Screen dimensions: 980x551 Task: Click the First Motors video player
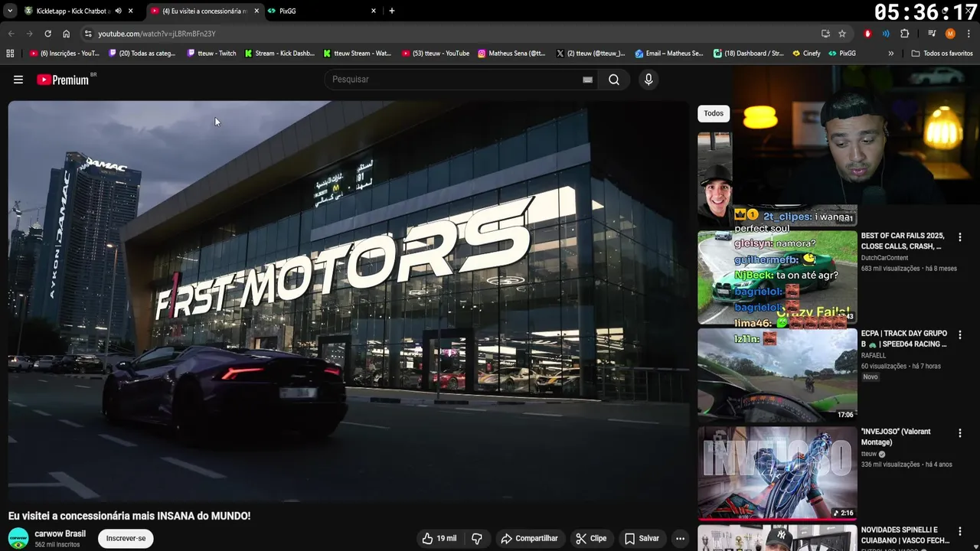coord(348,301)
